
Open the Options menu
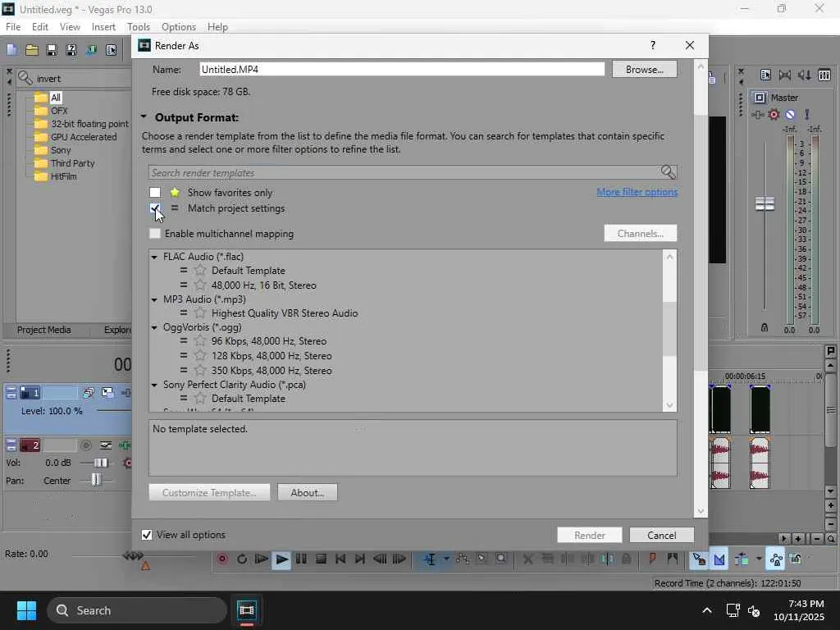point(178,27)
